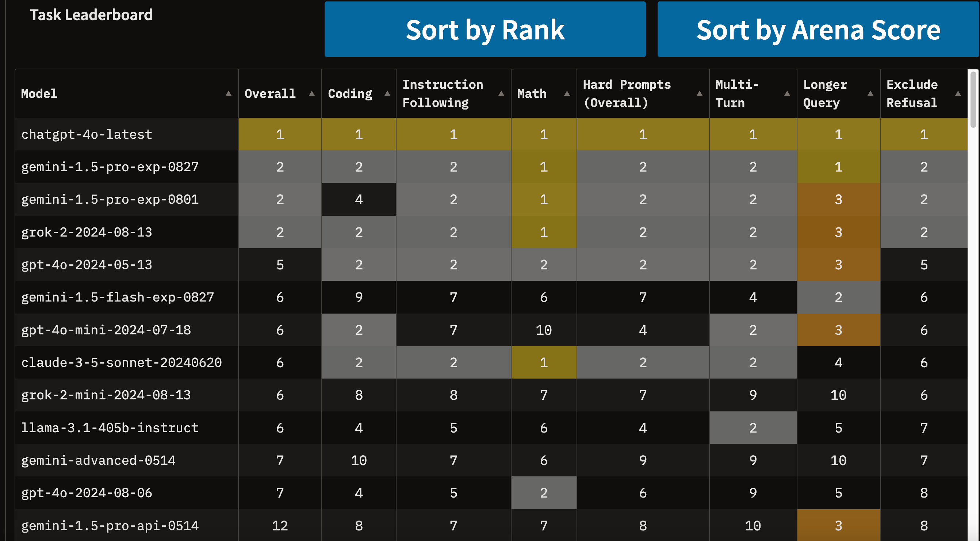Click the Overall column sort arrow
This screenshot has width=980, height=541.
coord(311,93)
